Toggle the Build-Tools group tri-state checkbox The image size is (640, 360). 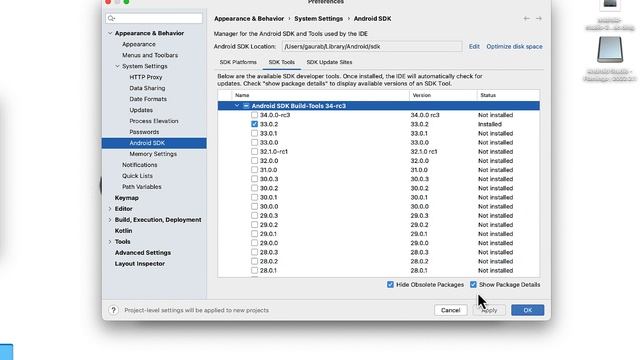pos(246,106)
